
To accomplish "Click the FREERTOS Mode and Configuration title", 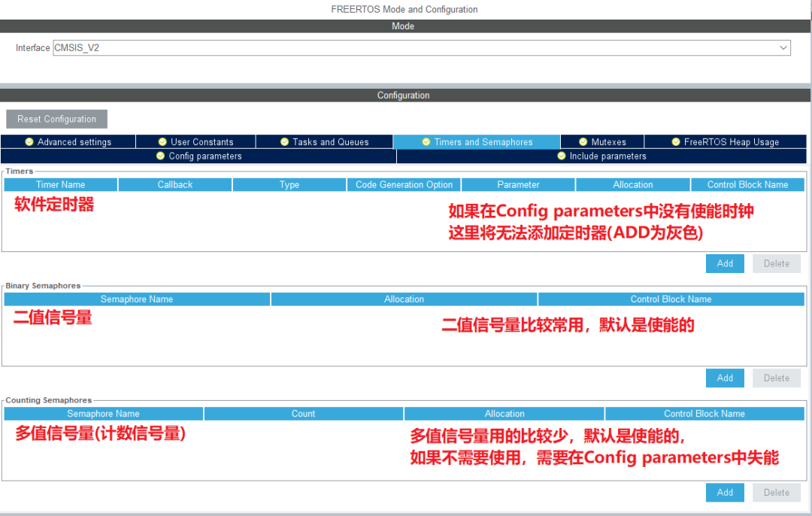I will coord(404,9).
